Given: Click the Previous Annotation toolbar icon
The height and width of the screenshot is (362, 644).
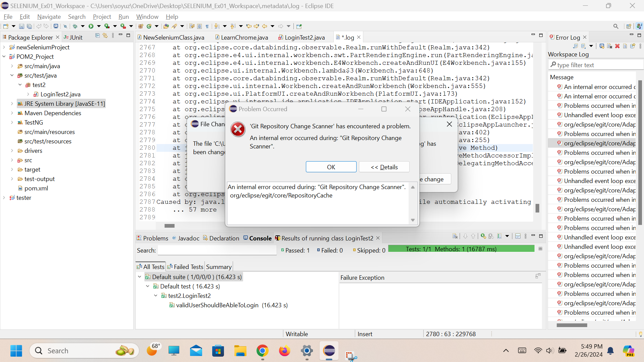Looking at the screenshot, I should (233, 26).
